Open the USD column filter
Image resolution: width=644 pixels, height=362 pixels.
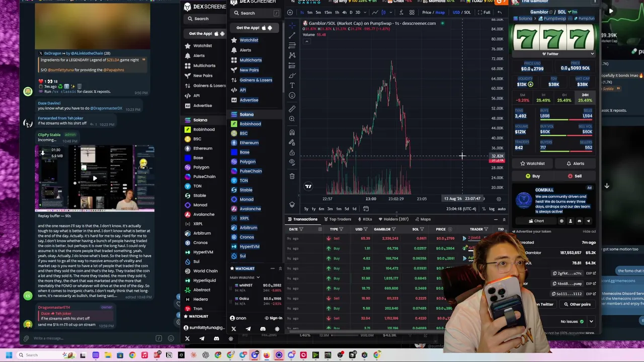coord(366,229)
